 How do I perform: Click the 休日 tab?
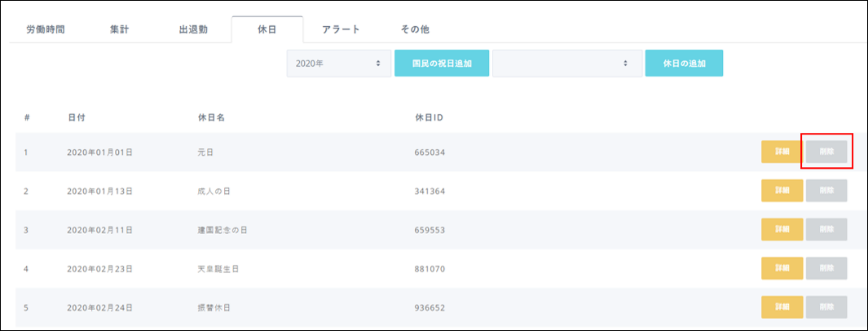267,29
